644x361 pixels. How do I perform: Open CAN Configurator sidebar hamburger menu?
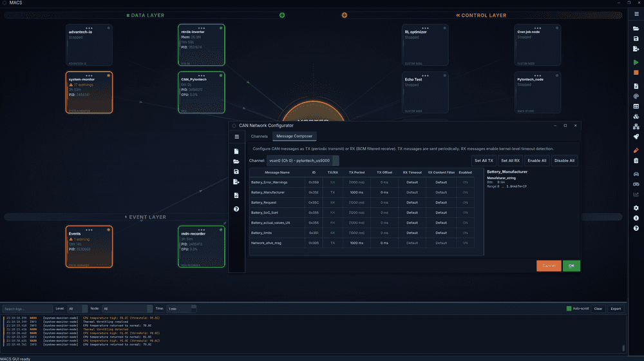coord(236,137)
